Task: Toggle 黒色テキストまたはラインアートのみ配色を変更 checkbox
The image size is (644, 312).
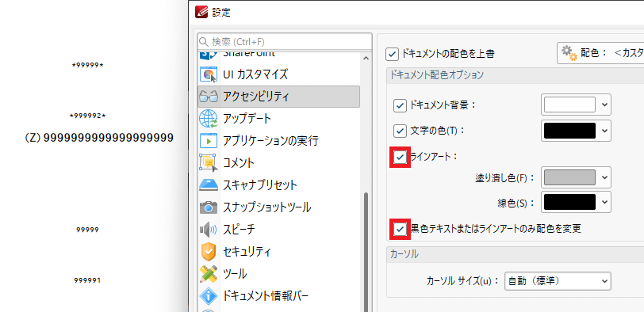Action: click(400, 229)
